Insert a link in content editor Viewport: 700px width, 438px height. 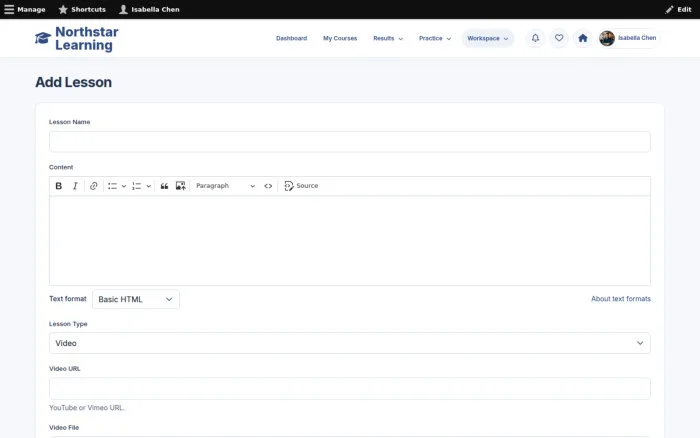pyautogui.click(x=93, y=186)
